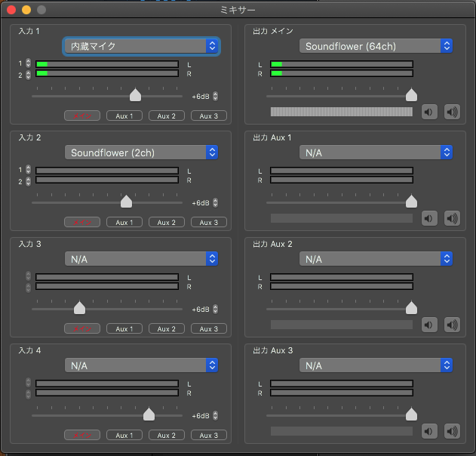The width and height of the screenshot is (476, 456).
Task: Click the loud speaker icon for 出力 メイン
Action: [452, 112]
